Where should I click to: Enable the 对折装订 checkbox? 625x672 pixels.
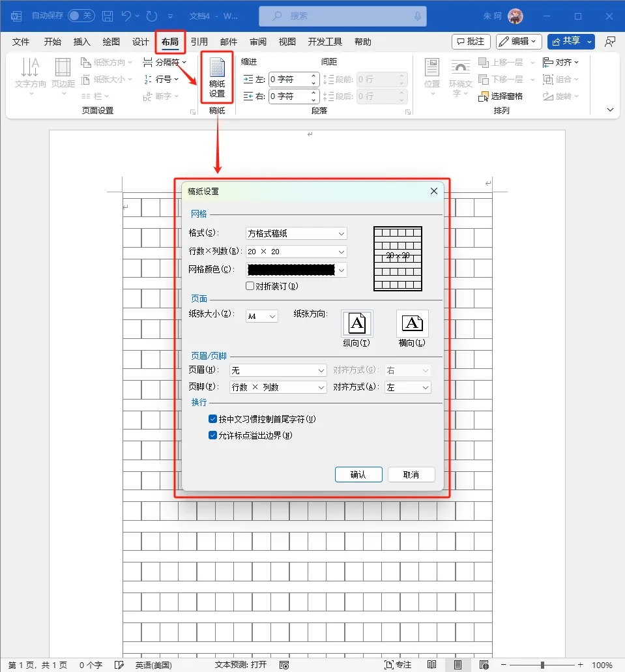[250, 286]
